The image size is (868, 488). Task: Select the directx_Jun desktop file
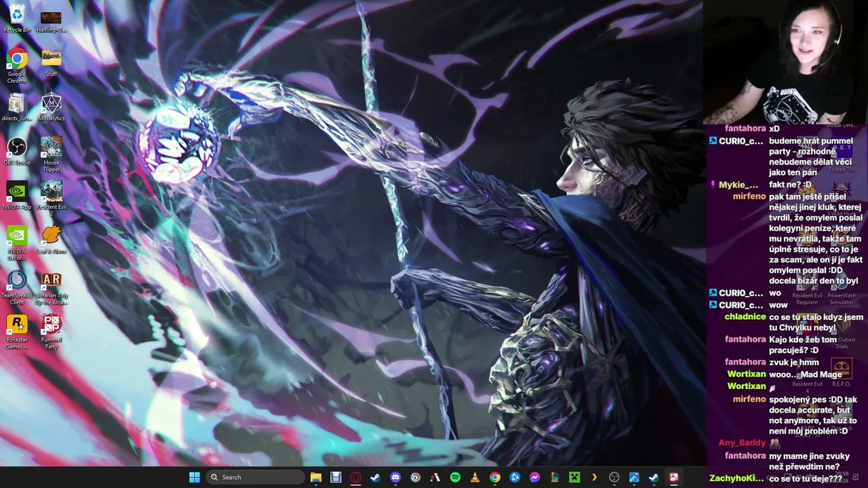coord(17,107)
